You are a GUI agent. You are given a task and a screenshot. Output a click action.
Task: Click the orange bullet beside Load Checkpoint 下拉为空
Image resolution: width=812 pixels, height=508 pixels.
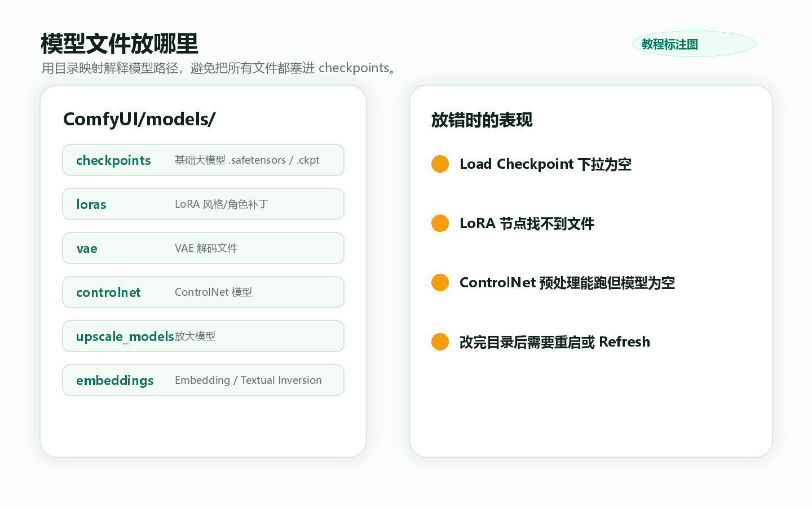coord(440,164)
